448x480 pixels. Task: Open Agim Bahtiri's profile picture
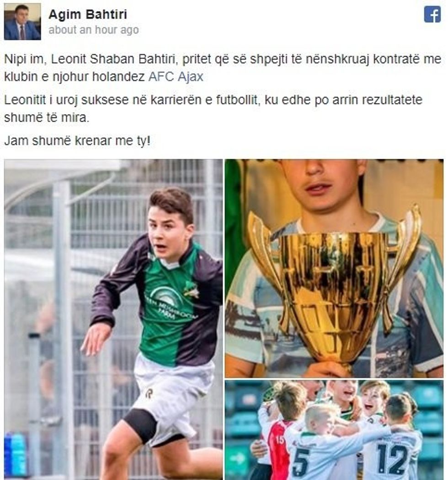point(22,22)
